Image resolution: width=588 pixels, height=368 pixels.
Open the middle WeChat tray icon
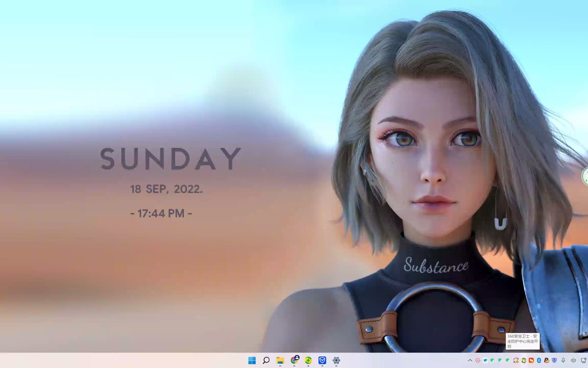(500, 360)
